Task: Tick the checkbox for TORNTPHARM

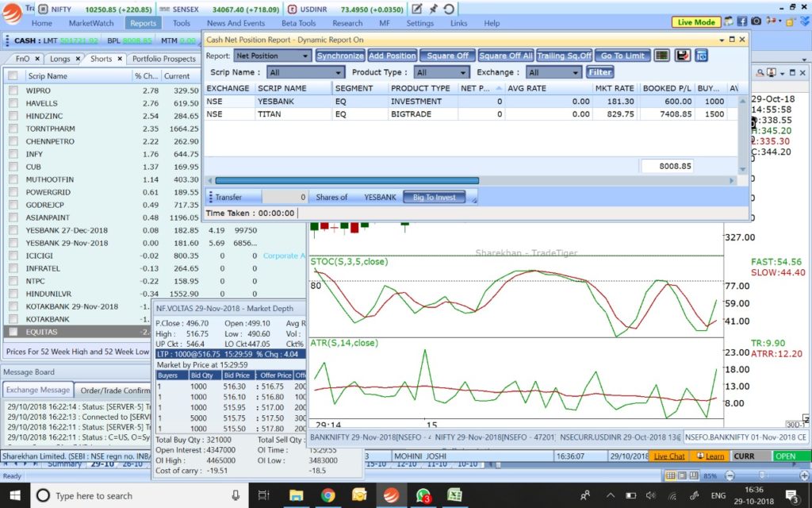Action: pyautogui.click(x=13, y=129)
